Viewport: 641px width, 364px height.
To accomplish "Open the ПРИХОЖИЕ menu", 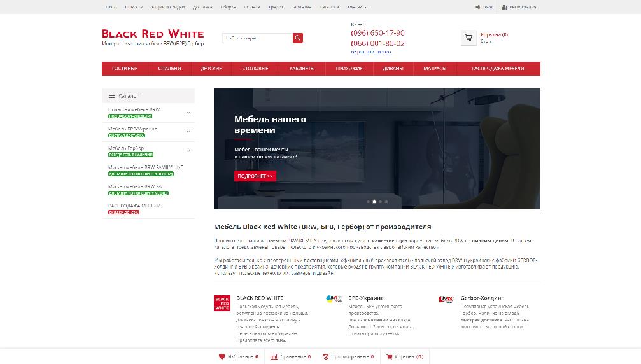I will (x=349, y=69).
